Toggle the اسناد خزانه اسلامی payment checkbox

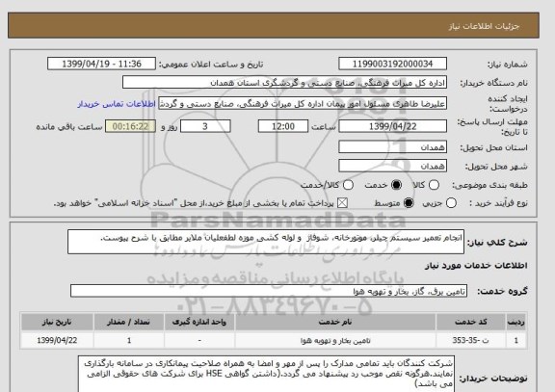point(342,203)
